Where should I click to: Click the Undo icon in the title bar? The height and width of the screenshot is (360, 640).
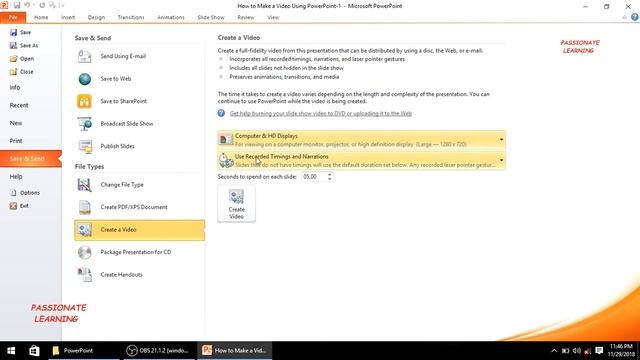pyautogui.click(x=27, y=5)
